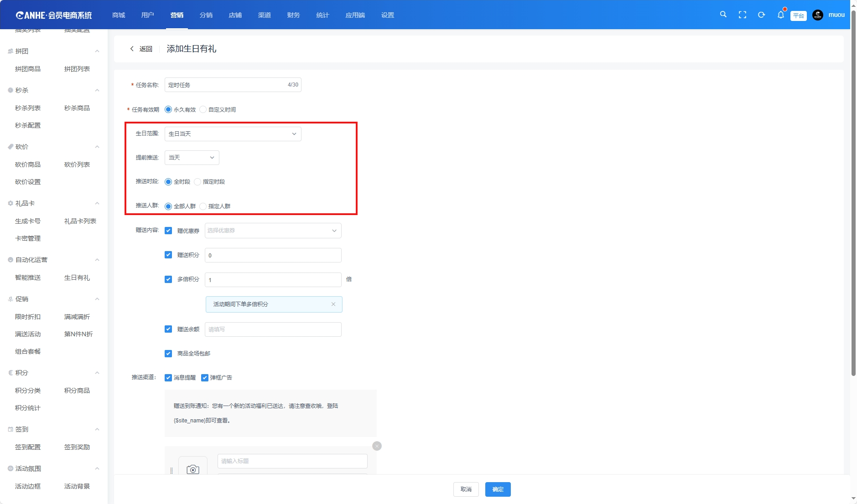Select the 自定义时间 radio option

tap(203, 109)
